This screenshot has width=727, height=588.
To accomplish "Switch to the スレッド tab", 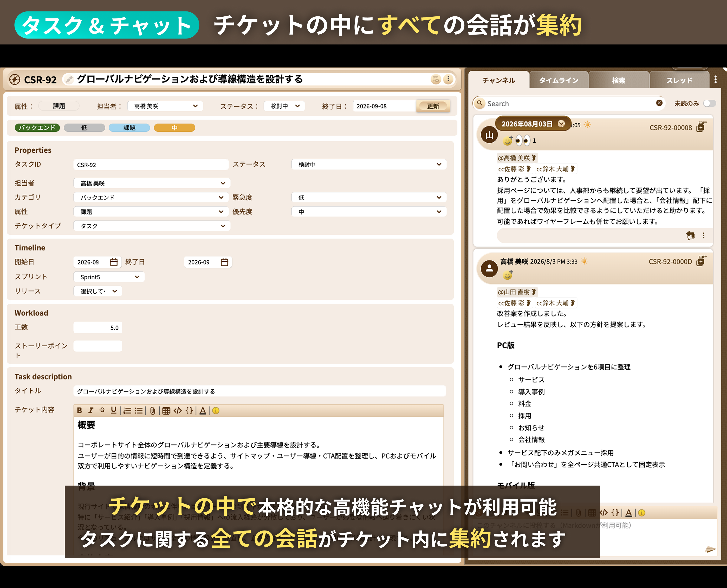I will tap(679, 80).
